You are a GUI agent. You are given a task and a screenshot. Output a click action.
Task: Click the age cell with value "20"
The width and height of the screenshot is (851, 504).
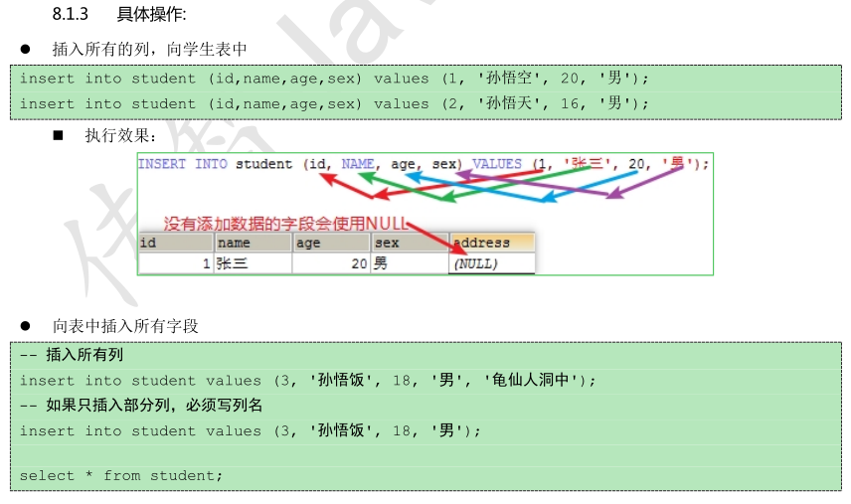click(331, 263)
